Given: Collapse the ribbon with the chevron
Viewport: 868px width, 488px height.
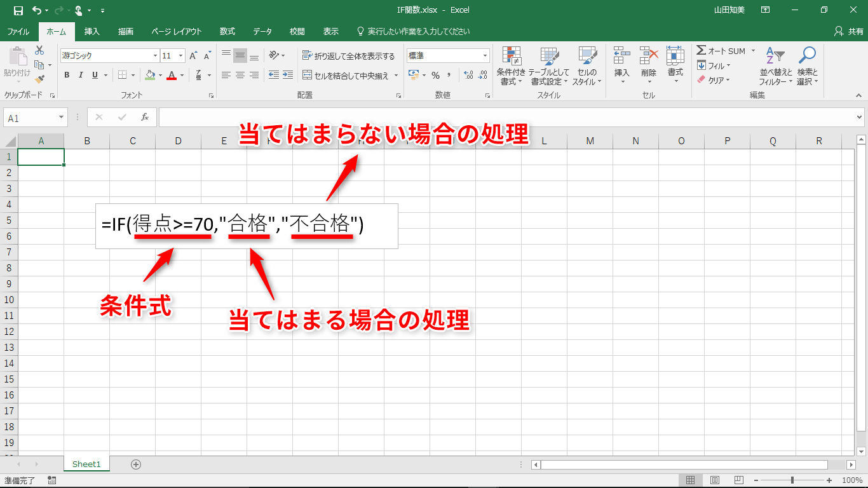Looking at the screenshot, I should click(860, 95).
